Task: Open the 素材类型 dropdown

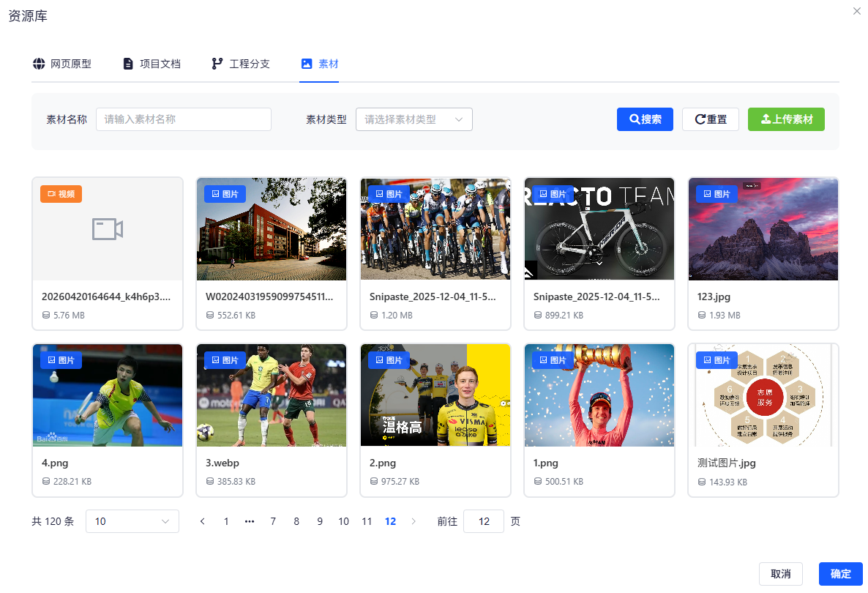Action: pyautogui.click(x=414, y=119)
